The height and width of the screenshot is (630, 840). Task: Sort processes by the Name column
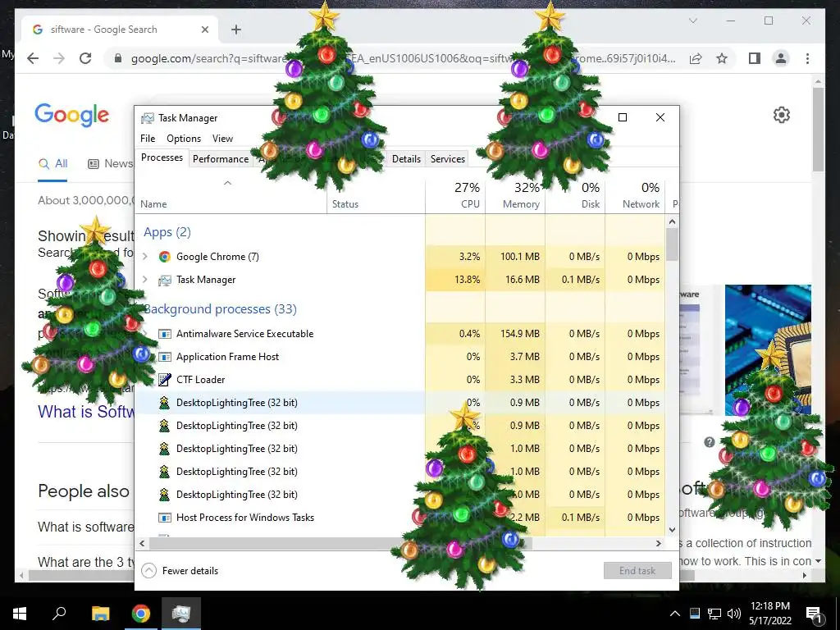(231, 196)
